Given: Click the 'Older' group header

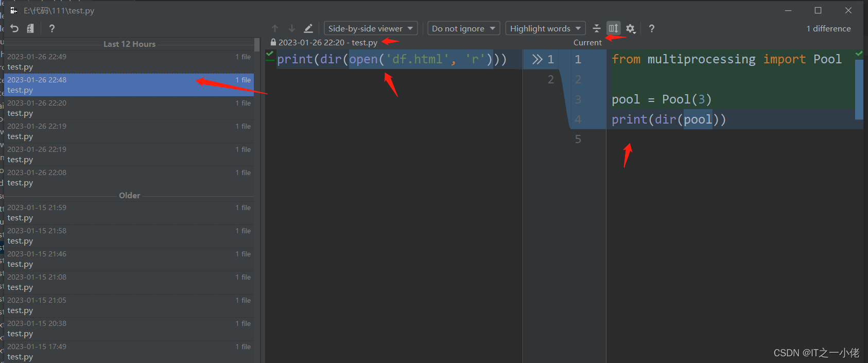Looking at the screenshot, I should [x=129, y=196].
